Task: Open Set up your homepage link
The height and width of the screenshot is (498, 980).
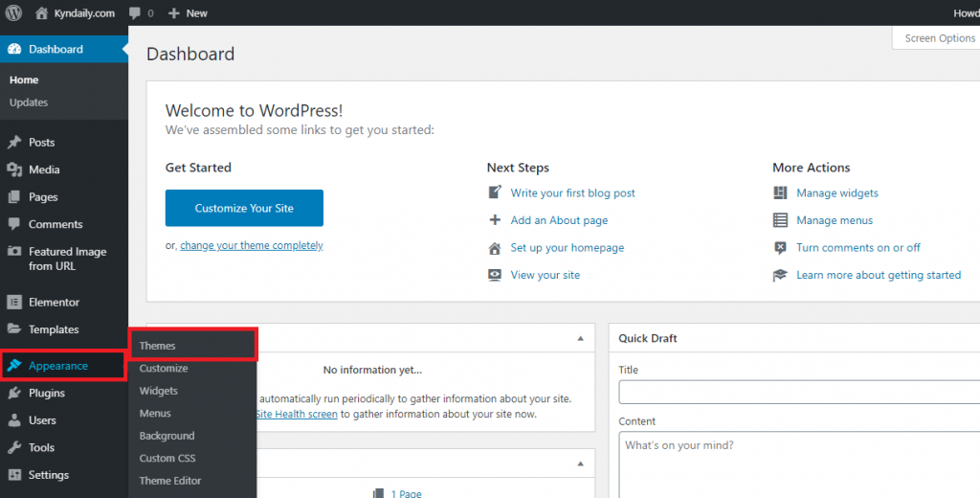Action: pos(567,248)
